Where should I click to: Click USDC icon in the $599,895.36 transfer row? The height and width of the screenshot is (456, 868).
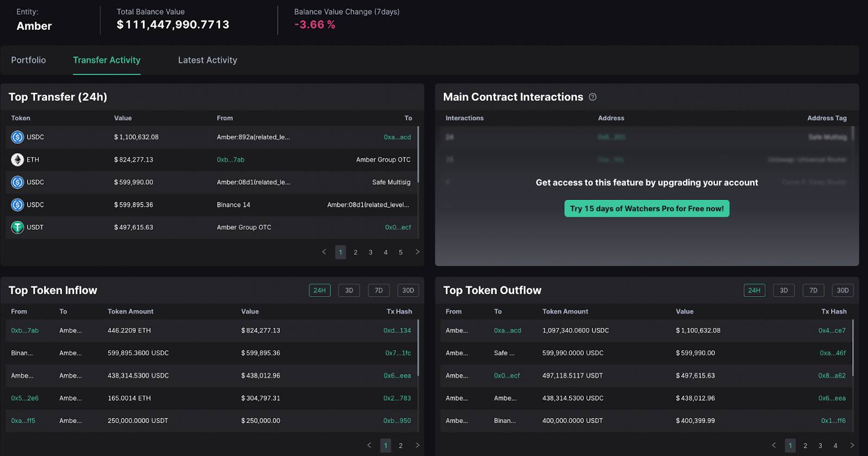tap(17, 205)
